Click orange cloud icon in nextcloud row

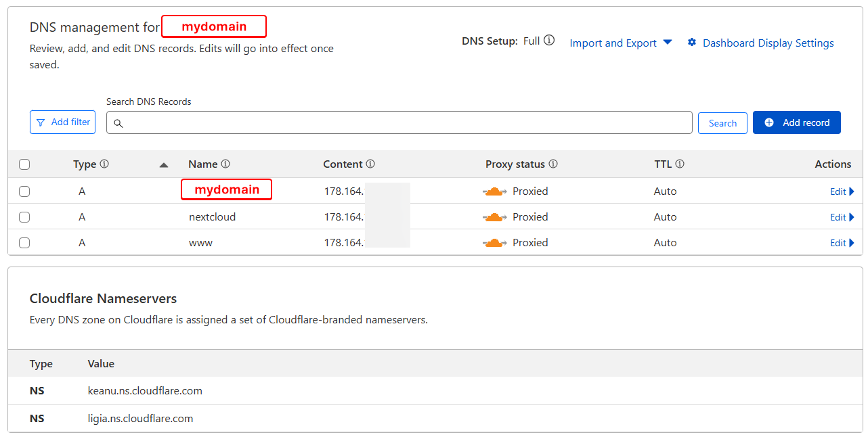(x=495, y=217)
